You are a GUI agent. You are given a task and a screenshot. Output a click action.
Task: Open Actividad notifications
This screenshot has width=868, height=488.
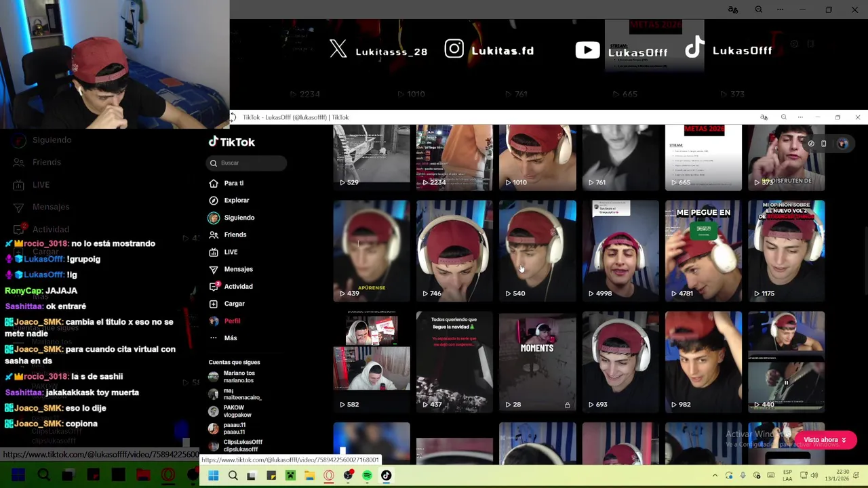click(x=231, y=287)
